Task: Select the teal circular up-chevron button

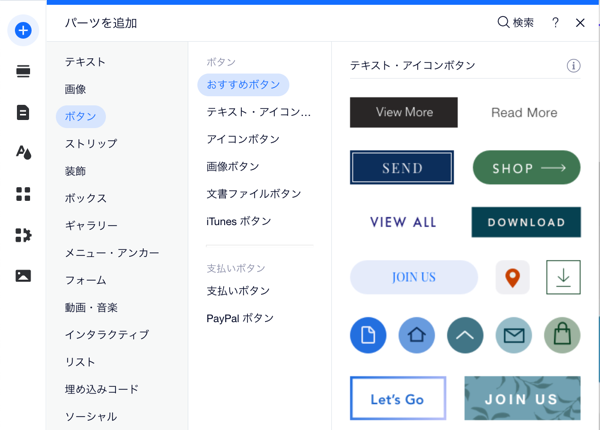Action: [x=465, y=335]
